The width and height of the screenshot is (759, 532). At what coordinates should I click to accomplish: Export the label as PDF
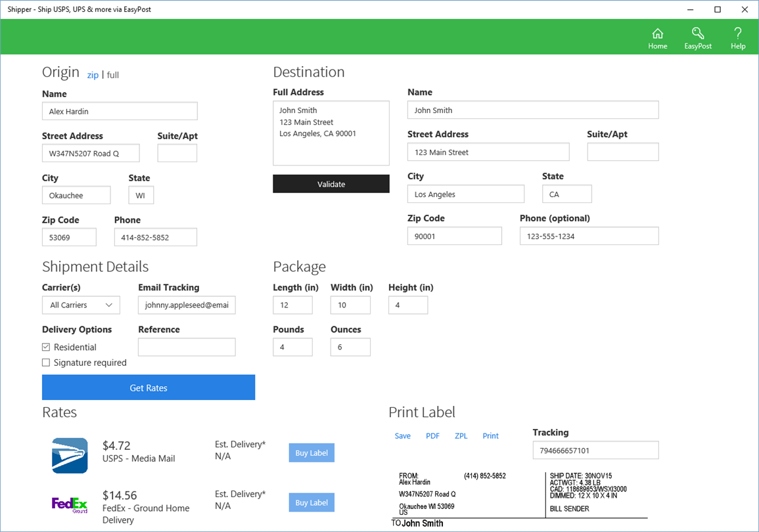[x=433, y=435]
